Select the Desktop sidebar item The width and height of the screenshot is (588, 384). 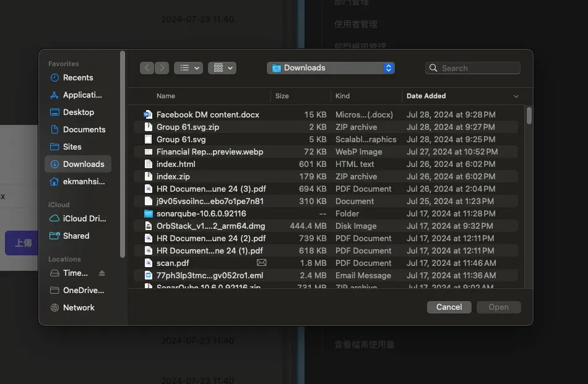coord(78,113)
